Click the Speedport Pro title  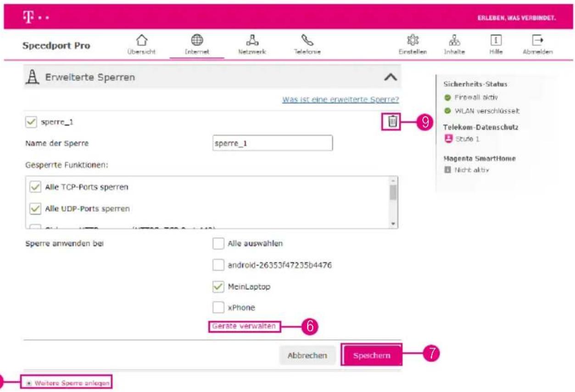coord(56,46)
